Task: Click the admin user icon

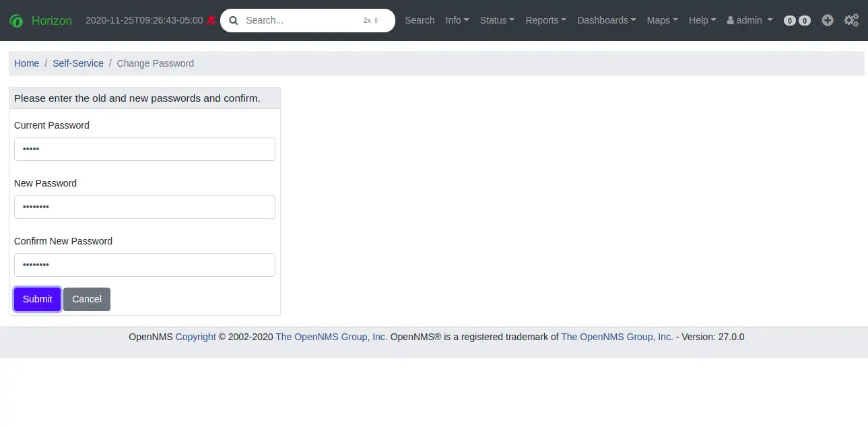Action: (731, 21)
